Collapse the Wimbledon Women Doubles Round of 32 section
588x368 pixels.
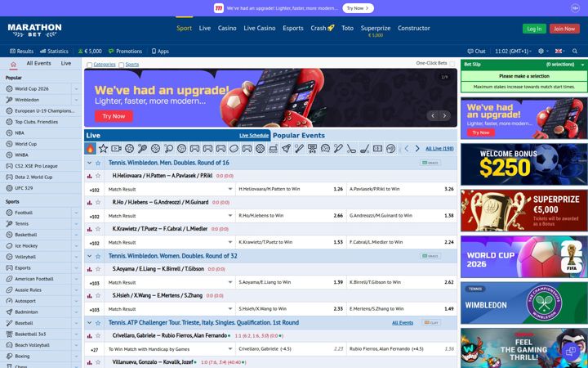coord(89,256)
